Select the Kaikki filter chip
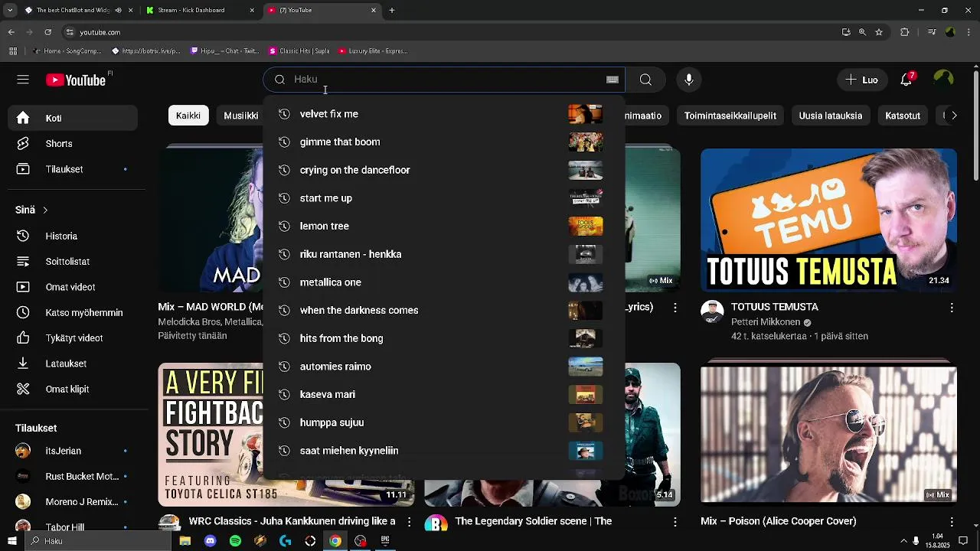Screen dimensions: 980x551 tap(188, 116)
